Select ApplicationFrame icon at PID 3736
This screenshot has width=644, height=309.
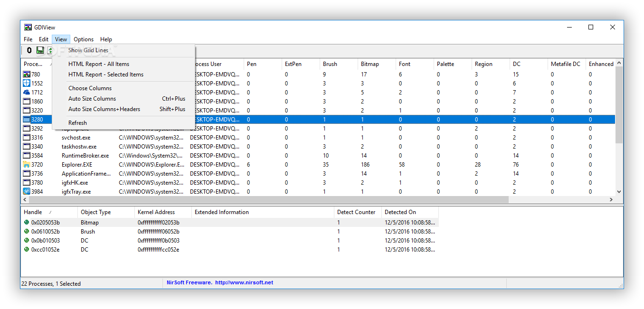click(27, 173)
